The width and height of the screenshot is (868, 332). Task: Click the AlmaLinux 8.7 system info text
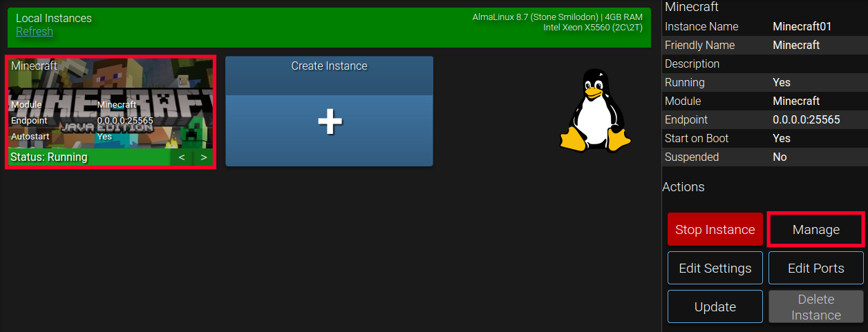point(558,17)
